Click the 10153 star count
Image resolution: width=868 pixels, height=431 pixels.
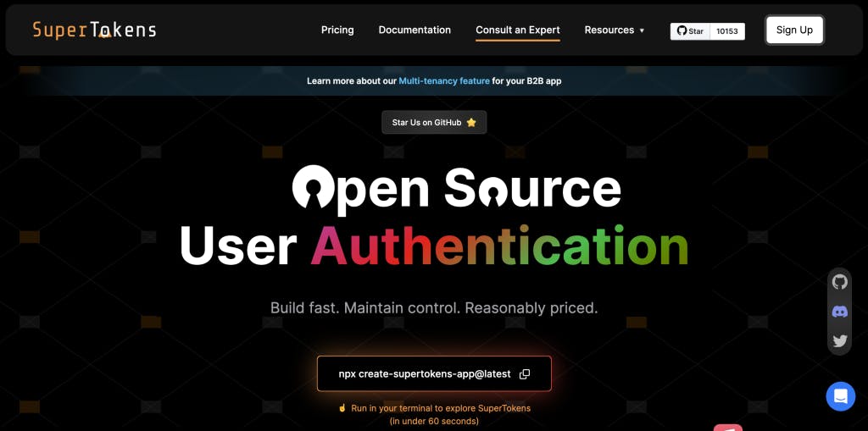tap(727, 31)
